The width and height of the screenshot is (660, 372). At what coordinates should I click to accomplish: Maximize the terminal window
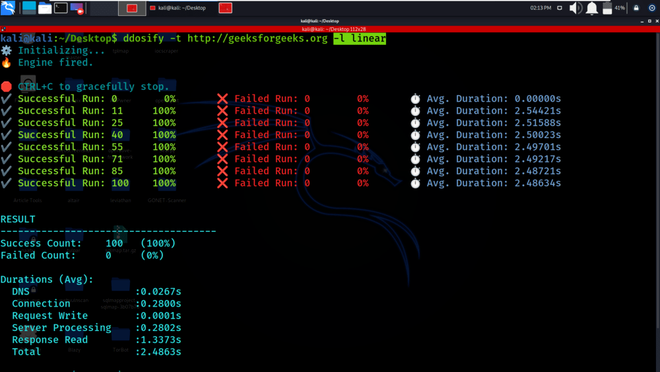point(649,21)
